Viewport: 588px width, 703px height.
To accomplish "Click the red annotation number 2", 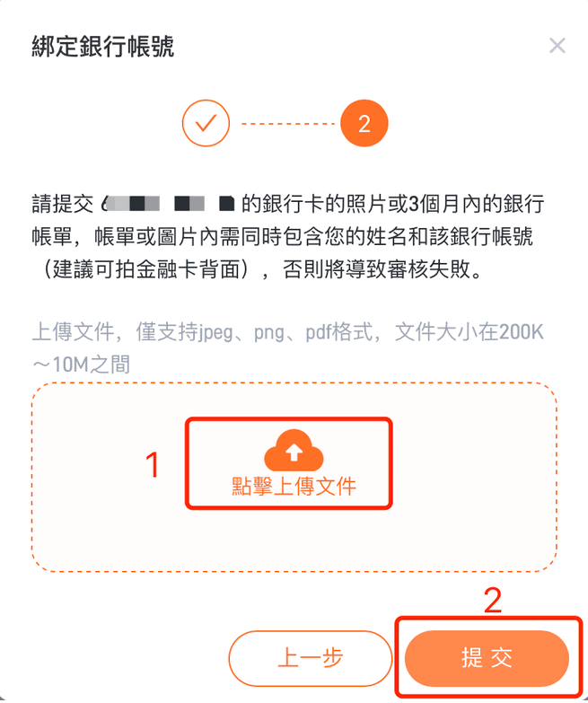I will pyautogui.click(x=493, y=601).
